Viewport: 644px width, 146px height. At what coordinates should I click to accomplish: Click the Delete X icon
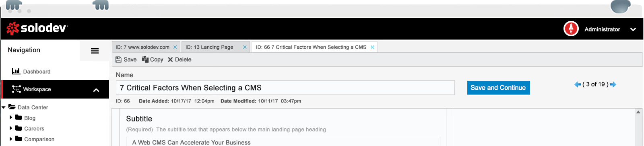coord(170,60)
